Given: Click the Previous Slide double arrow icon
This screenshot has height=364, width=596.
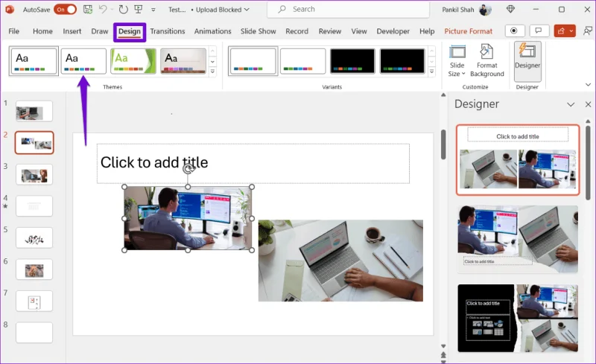Looking at the screenshot, I should [443, 355].
